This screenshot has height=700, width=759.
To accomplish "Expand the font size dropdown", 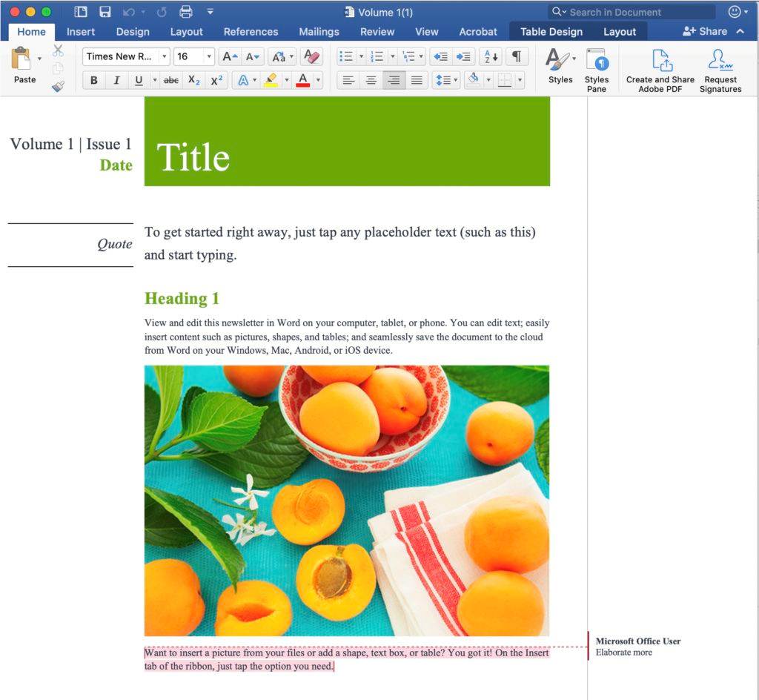I will click(208, 57).
